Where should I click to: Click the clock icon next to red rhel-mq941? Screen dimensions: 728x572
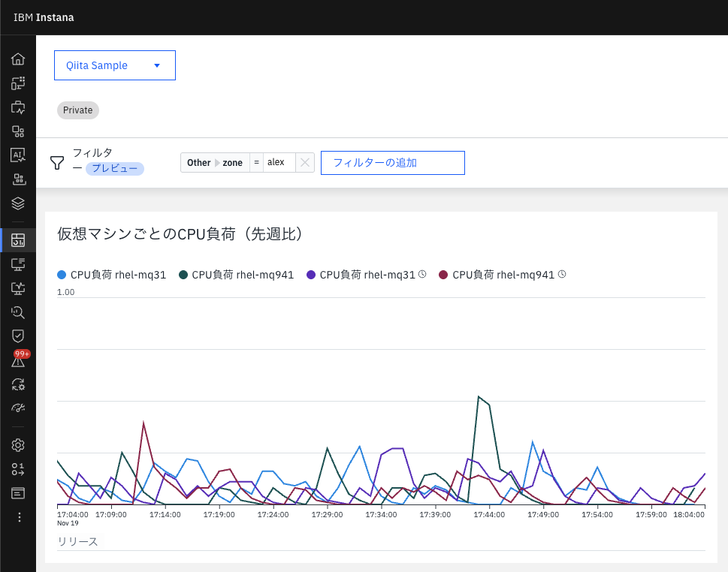coord(562,274)
